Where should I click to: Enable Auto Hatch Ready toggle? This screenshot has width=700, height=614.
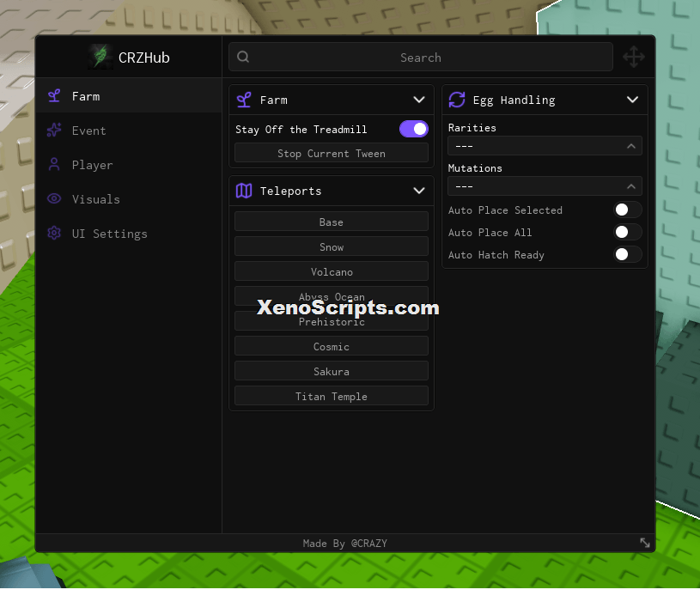[628, 254]
